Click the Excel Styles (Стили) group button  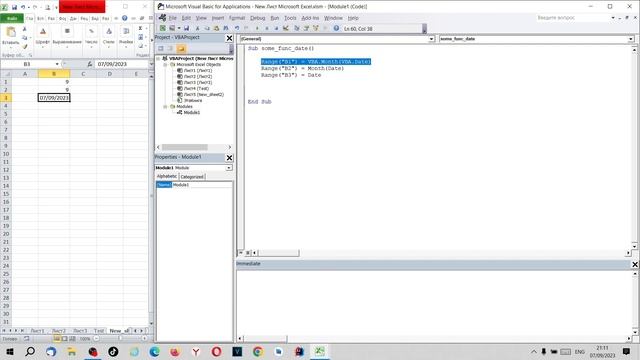click(x=109, y=36)
